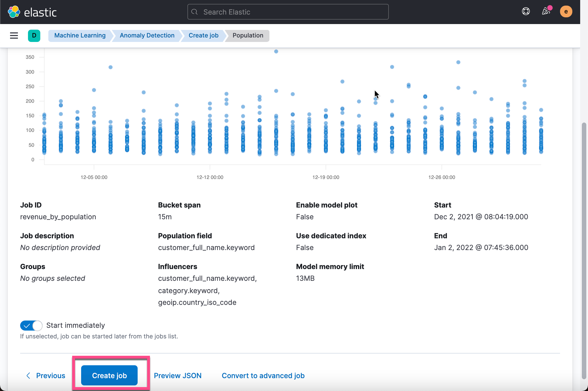Disable the Start immediately toggle
The image size is (588, 391).
tap(31, 325)
